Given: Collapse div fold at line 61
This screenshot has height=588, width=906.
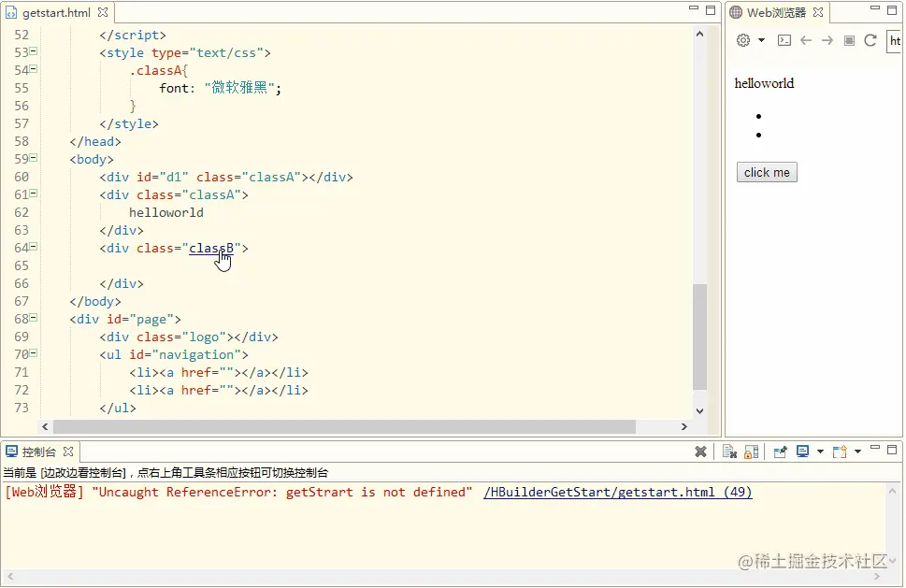Looking at the screenshot, I should pos(34,194).
